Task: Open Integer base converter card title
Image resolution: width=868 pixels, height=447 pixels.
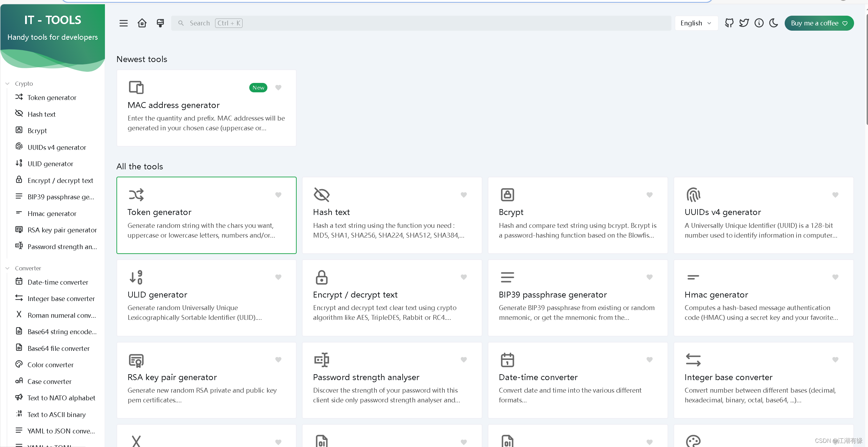Action: 729,377
